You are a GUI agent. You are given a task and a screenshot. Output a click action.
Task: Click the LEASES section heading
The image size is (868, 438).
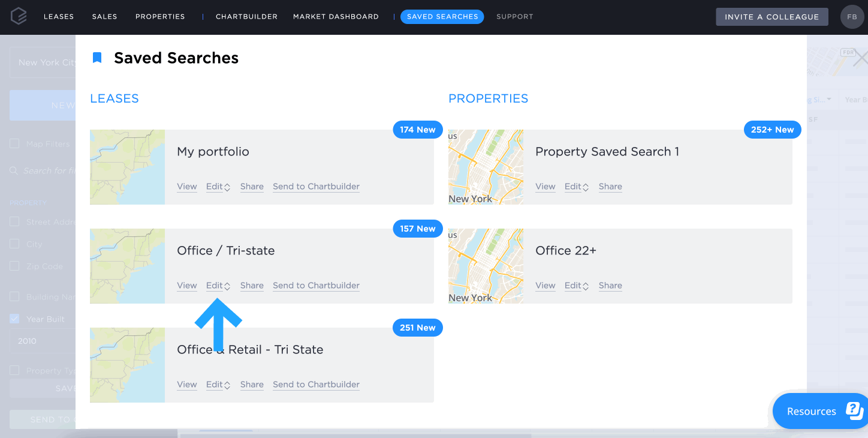[x=114, y=98]
